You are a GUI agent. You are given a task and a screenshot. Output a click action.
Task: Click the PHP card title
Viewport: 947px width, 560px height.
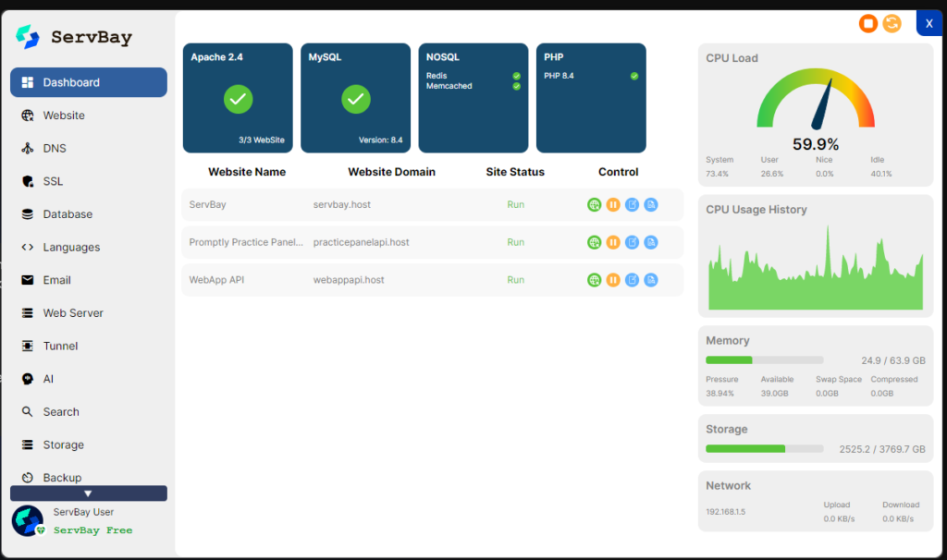pyautogui.click(x=554, y=57)
